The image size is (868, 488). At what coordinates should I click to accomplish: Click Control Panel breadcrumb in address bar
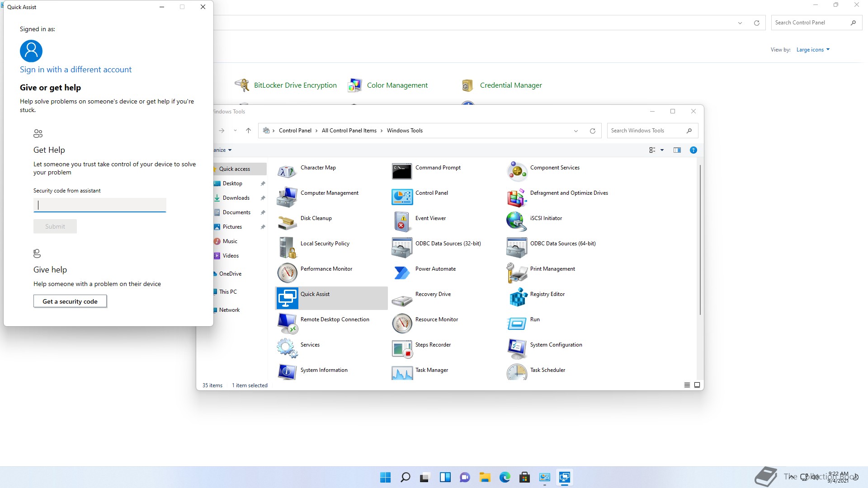click(295, 131)
